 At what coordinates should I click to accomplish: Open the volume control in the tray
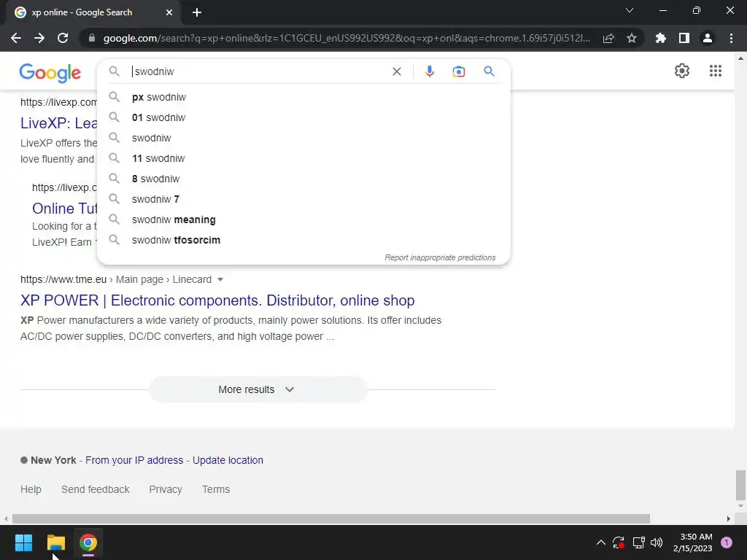657,542
